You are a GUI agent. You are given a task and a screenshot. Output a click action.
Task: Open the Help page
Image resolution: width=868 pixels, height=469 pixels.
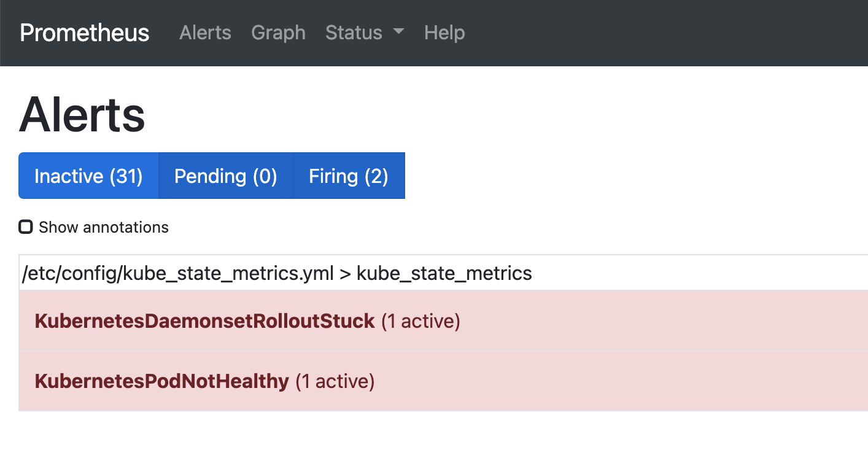pos(444,33)
